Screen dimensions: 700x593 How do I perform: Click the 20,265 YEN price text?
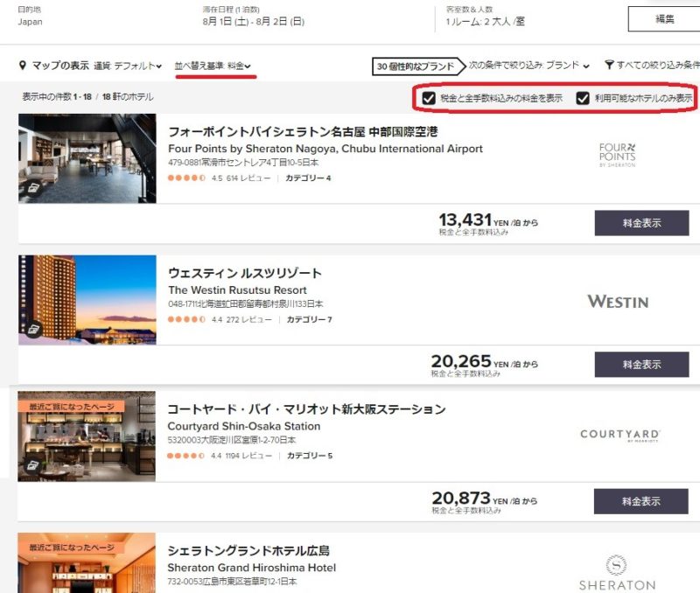pyautogui.click(x=485, y=361)
